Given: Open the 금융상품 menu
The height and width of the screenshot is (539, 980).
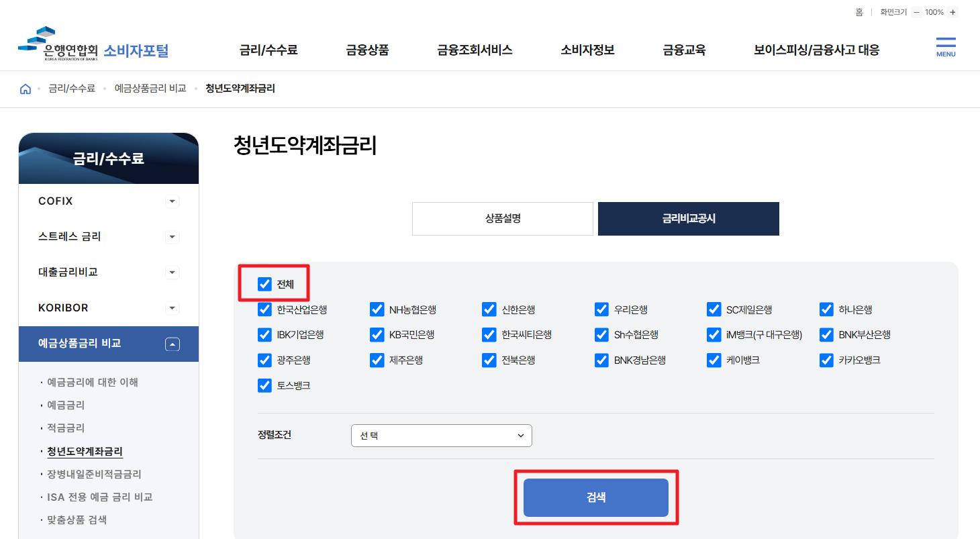Looking at the screenshot, I should tap(366, 49).
